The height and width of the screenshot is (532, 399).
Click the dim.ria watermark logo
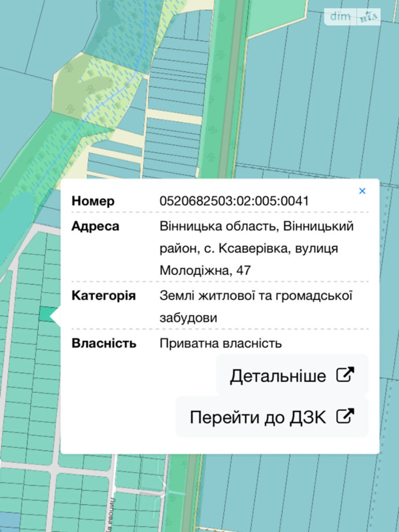pyautogui.click(x=352, y=17)
